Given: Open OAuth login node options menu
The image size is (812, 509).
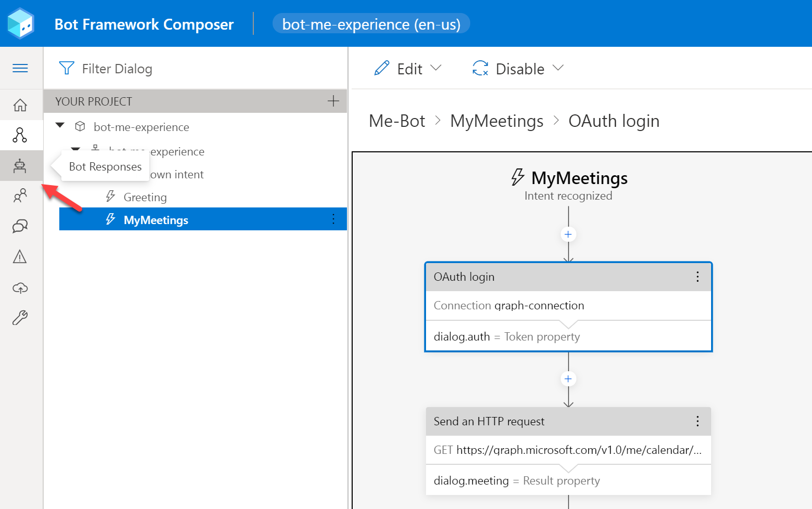Looking at the screenshot, I should (698, 277).
